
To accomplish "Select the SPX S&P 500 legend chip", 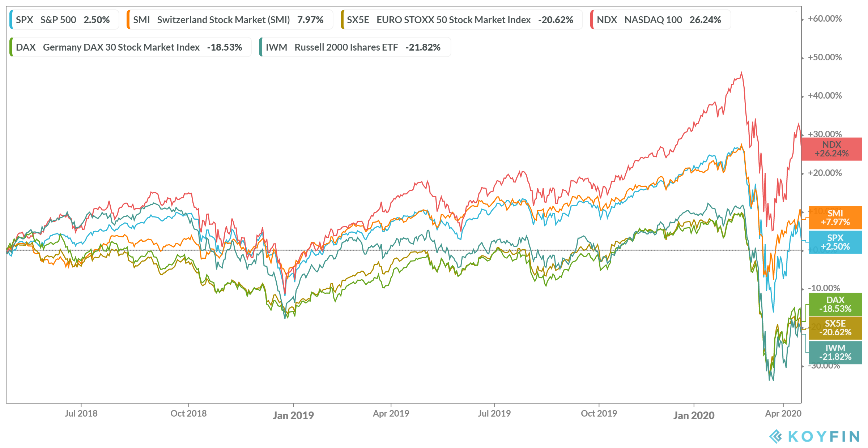I will point(64,20).
